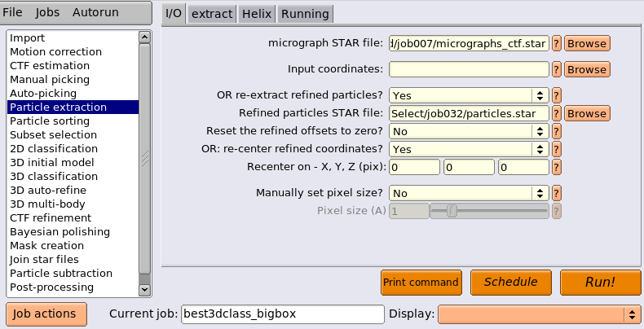Image resolution: width=644 pixels, height=329 pixels.
Task: Open help for micrograph STAR file
Action: pos(556,43)
